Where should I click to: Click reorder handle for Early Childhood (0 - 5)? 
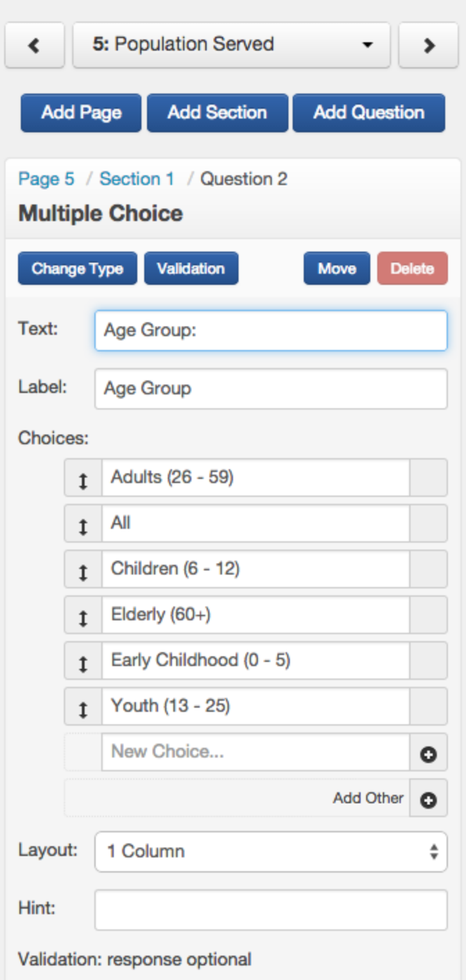pos(83,660)
